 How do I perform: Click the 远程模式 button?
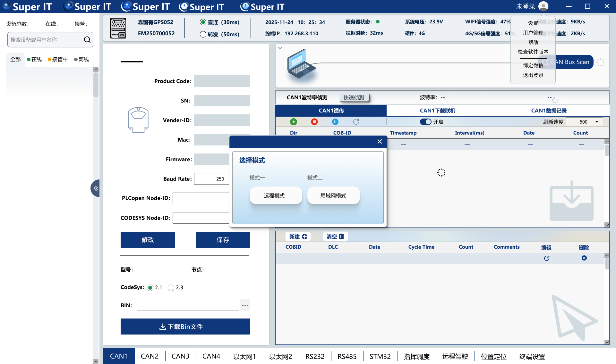(276, 195)
